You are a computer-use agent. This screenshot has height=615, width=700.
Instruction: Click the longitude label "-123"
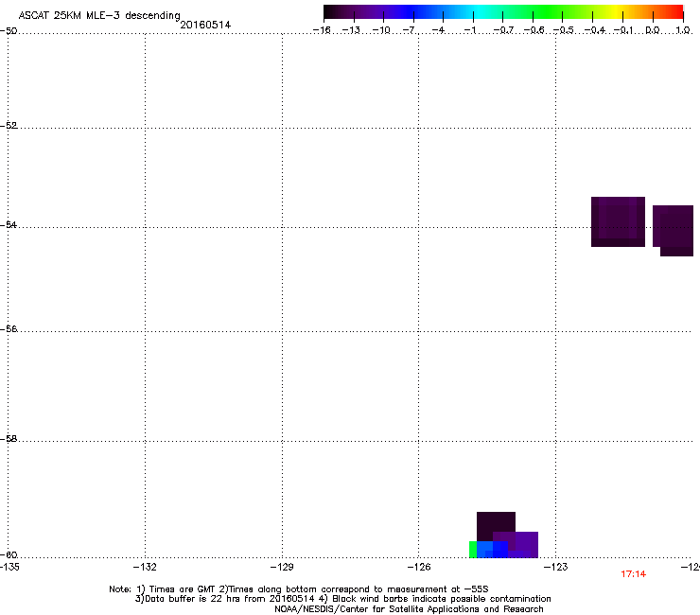click(x=556, y=567)
